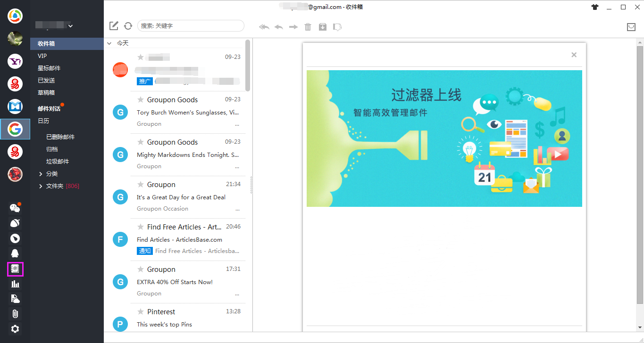Collapse the 今天 email group
Image resolution: width=644 pixels, height=343 pixels.
(x=109, y=43)
